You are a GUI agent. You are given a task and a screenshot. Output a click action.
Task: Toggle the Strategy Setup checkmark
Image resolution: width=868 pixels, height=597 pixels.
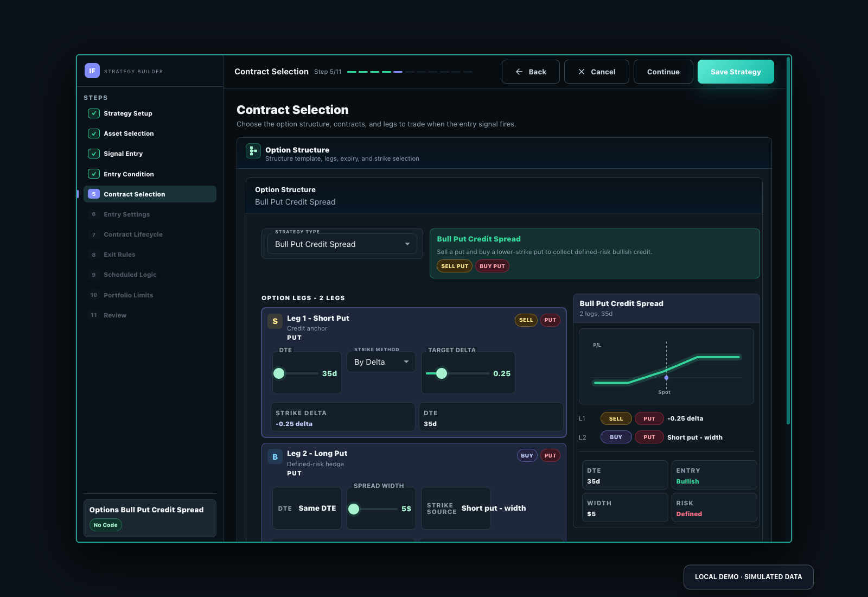coord(94,113)
